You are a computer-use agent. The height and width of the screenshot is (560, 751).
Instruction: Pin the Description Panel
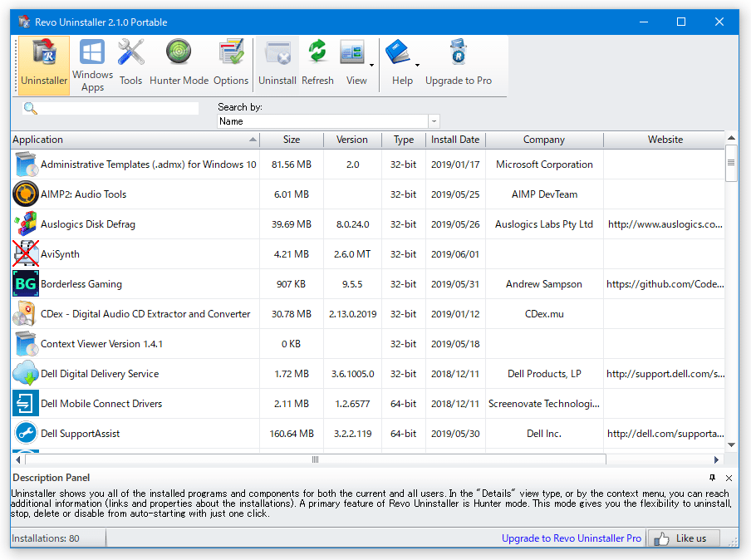[x=712, y=478]
